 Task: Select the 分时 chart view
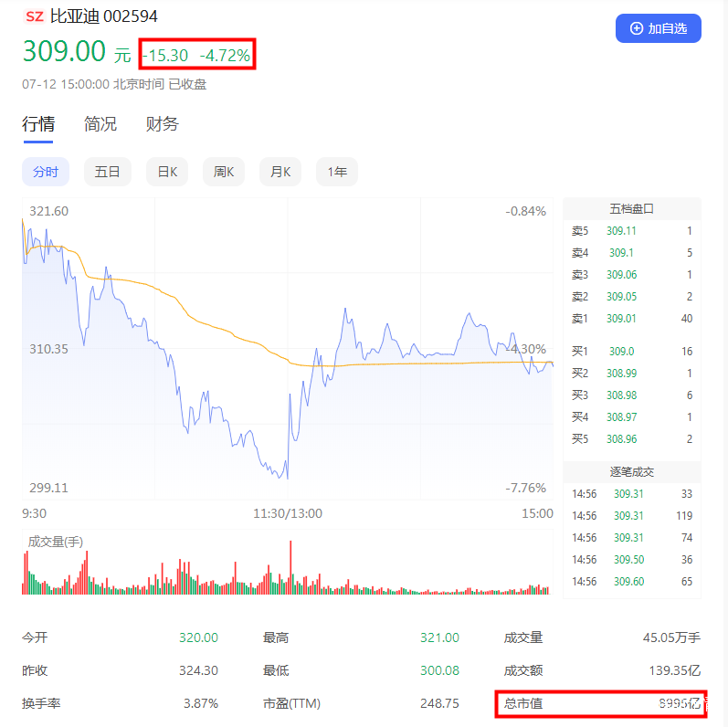(x=46, y=172)
